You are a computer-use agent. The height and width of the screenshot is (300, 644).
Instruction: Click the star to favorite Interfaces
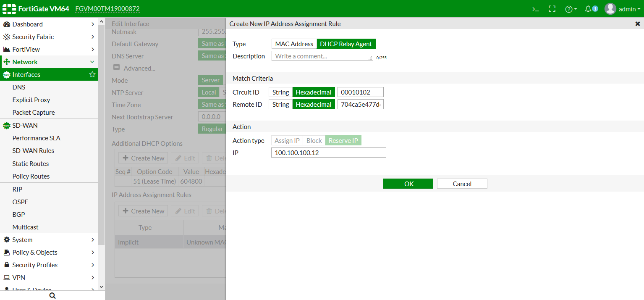pyautogui.click(x=92, y=74)
